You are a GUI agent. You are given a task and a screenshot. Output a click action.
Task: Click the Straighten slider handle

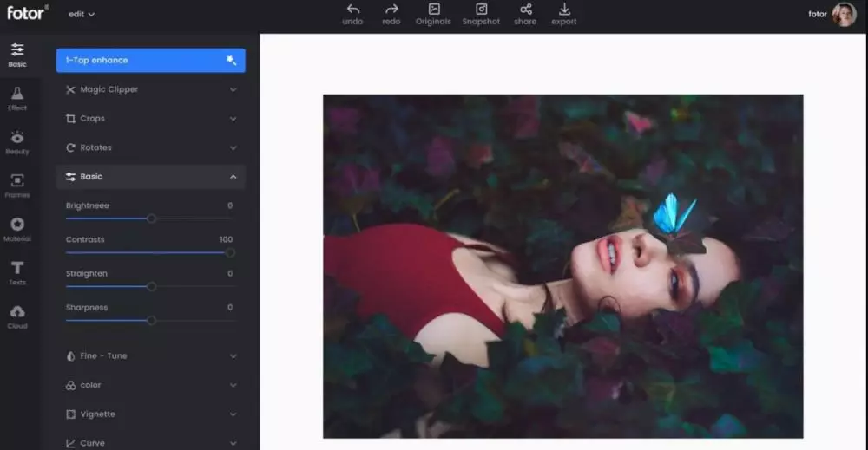point(151,287)
